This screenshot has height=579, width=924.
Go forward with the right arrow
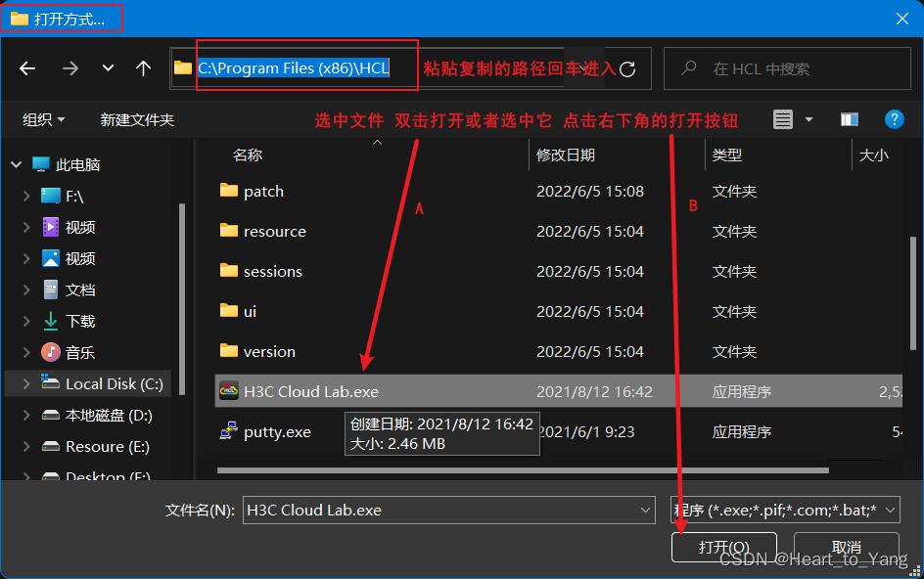70,68
